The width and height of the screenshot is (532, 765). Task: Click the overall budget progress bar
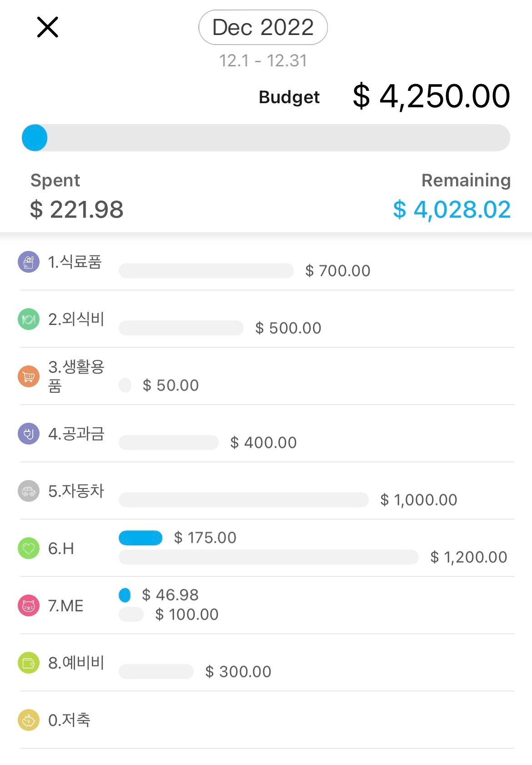(x=266, y=138)
